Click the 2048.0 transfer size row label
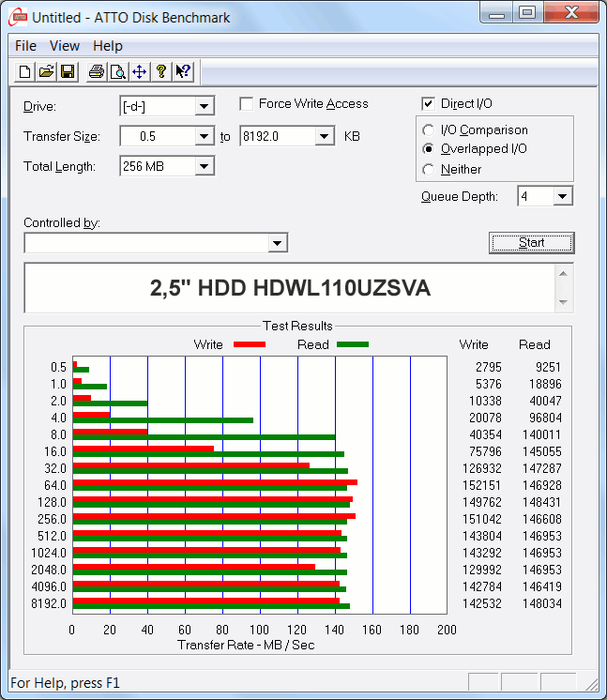 49,570
